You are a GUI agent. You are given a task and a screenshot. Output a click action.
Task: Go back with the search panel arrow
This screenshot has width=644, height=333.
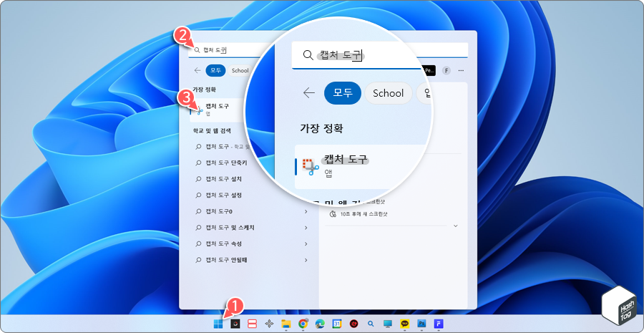click(197, 70)
